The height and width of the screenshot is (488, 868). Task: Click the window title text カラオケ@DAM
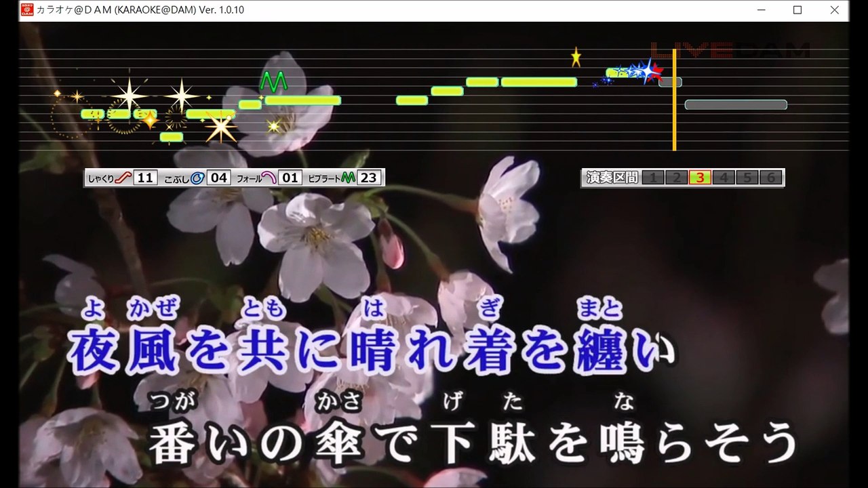pyautogui.click(x=140, y=10)
